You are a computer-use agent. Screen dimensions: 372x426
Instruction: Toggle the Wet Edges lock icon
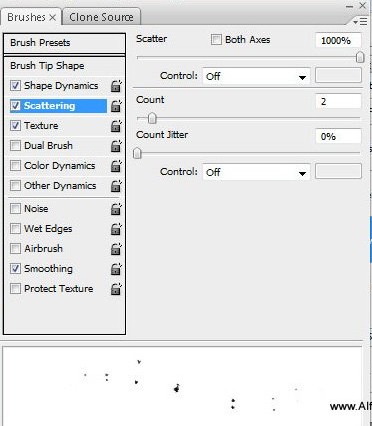point(116,229)
